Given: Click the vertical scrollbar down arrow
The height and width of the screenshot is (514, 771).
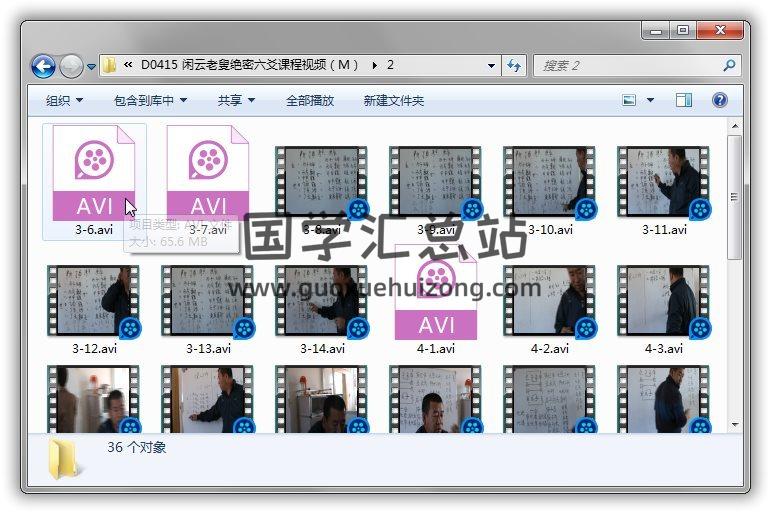Looking at the screenshot, I should click(x=735, y=425).
